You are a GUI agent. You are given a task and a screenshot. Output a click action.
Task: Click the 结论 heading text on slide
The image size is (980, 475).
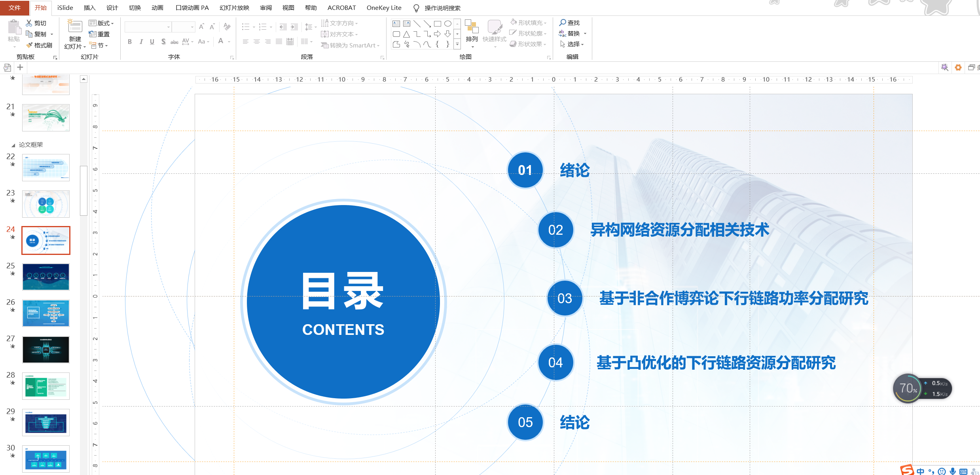pyautogui.click(x=574, y=422)
